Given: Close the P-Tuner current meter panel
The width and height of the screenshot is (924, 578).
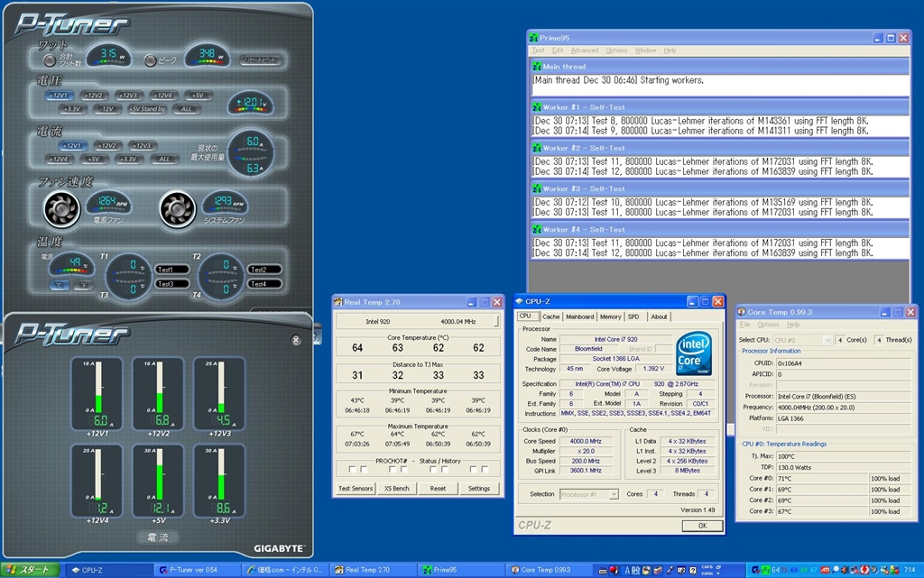Looking at the screenshot, I should tap(296, 340).
